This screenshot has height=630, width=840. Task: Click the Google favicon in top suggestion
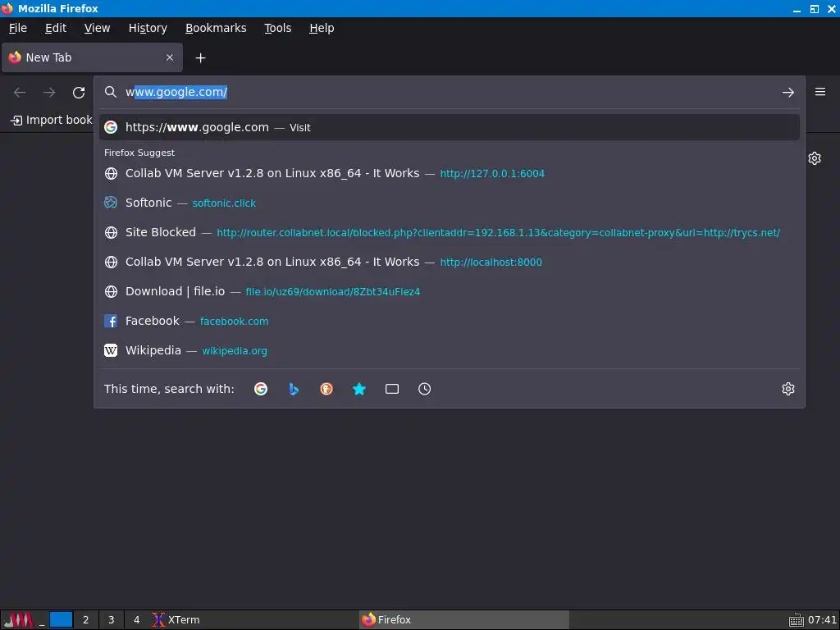tap(111, 127)
